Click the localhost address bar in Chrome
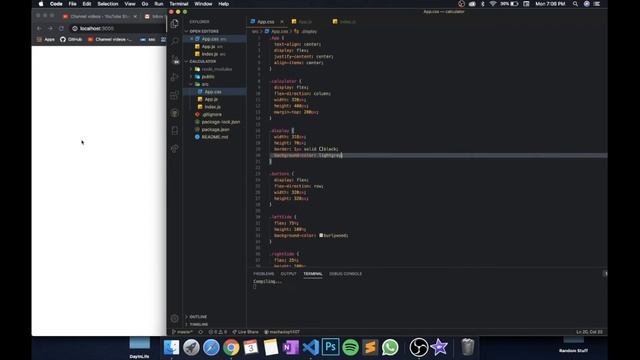The width and height of the screenshot is (640, 360). [x=118, y=29]
